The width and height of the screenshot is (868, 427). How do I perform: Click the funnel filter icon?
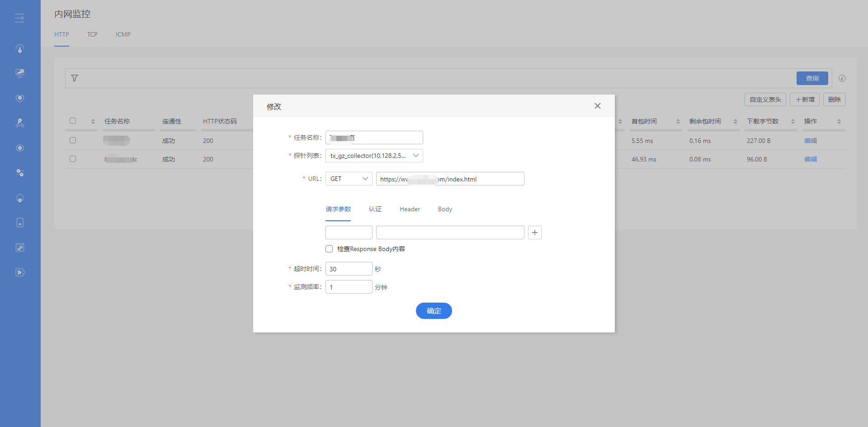[75, 78]
